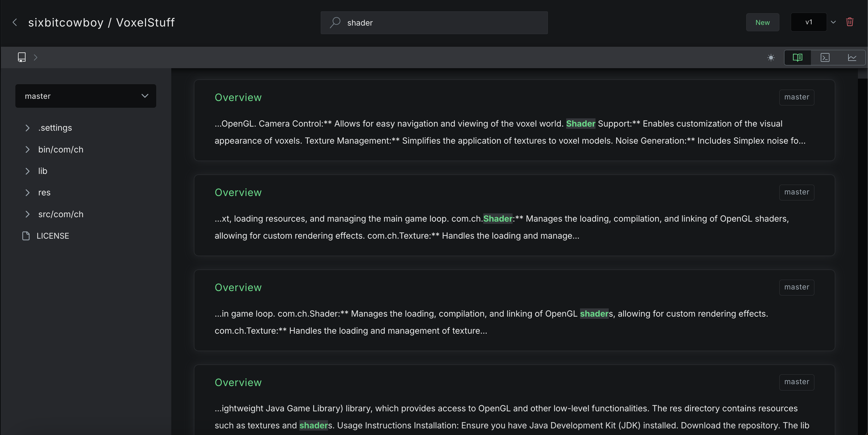Open the master branch dropdown
The height and width of the screenshot is (435, 868).
pyautogui.click(x=85, y=96)
